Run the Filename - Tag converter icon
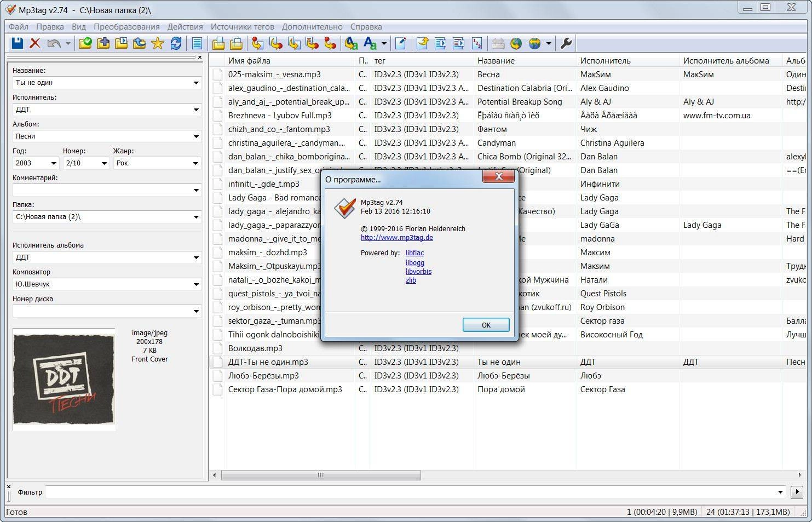 [276, 43]
